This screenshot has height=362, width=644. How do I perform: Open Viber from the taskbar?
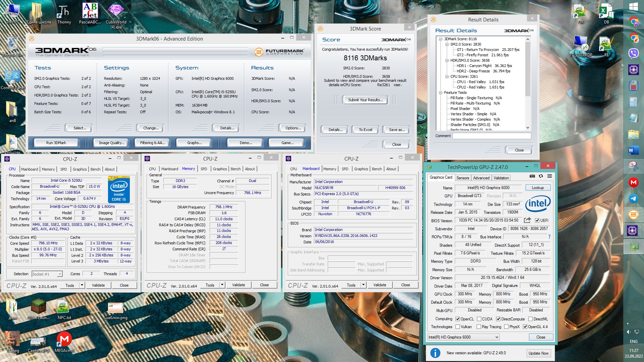(633, 53)
